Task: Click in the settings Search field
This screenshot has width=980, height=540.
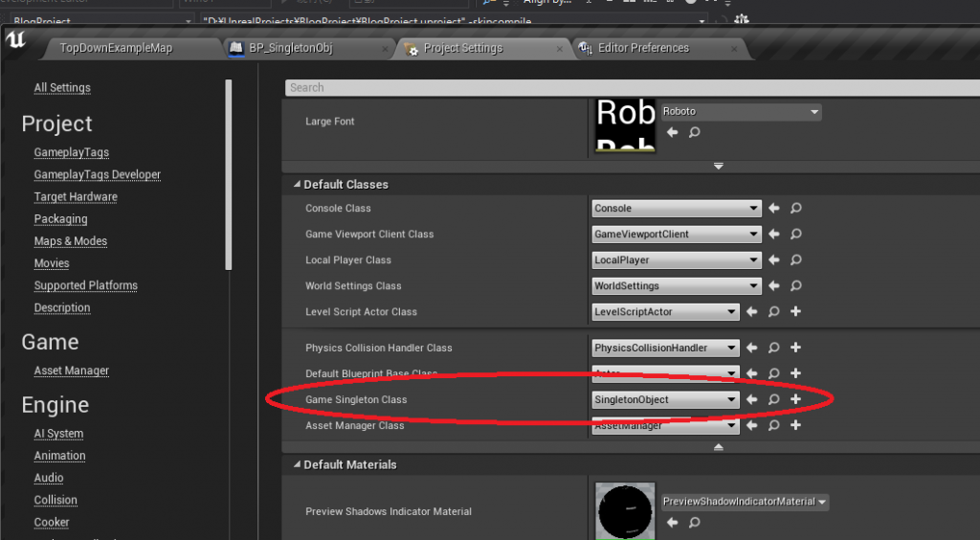Action: pos(622,87)
